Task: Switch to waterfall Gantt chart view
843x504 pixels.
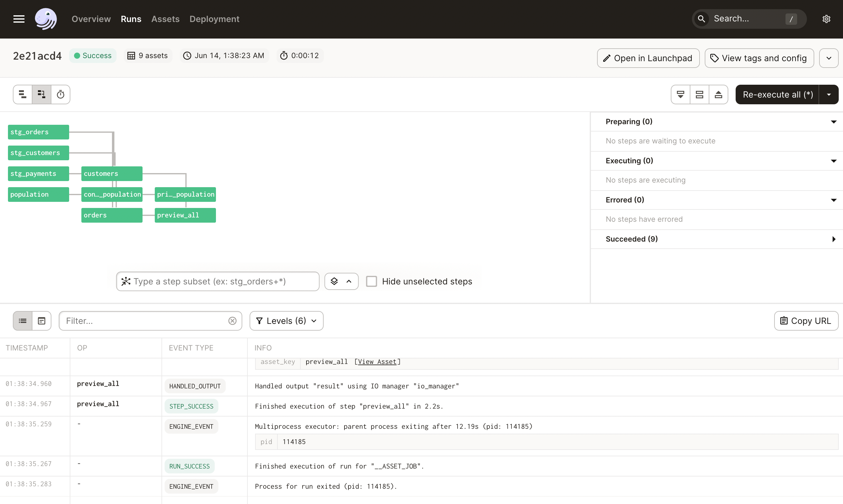Action: click(41, 94)
